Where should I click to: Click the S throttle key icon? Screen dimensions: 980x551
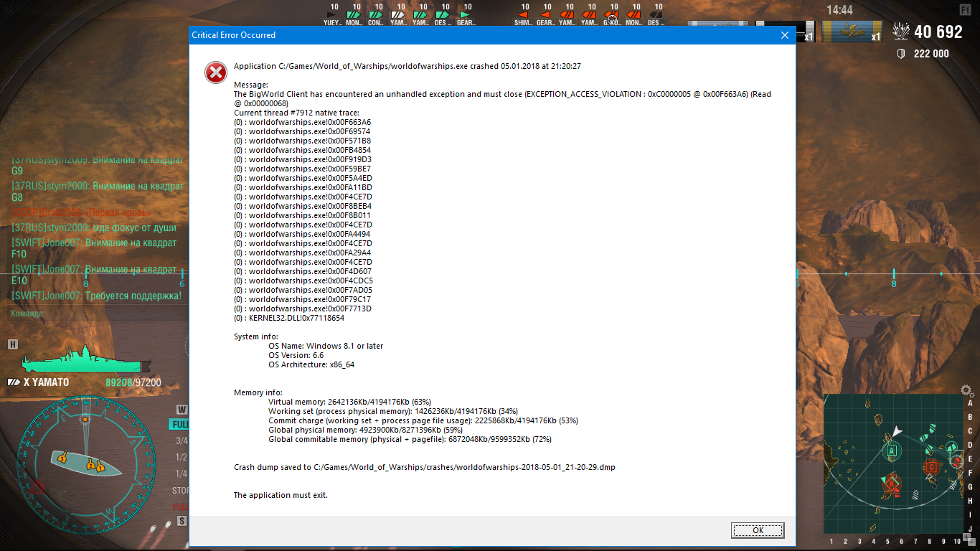coord(182,521)
